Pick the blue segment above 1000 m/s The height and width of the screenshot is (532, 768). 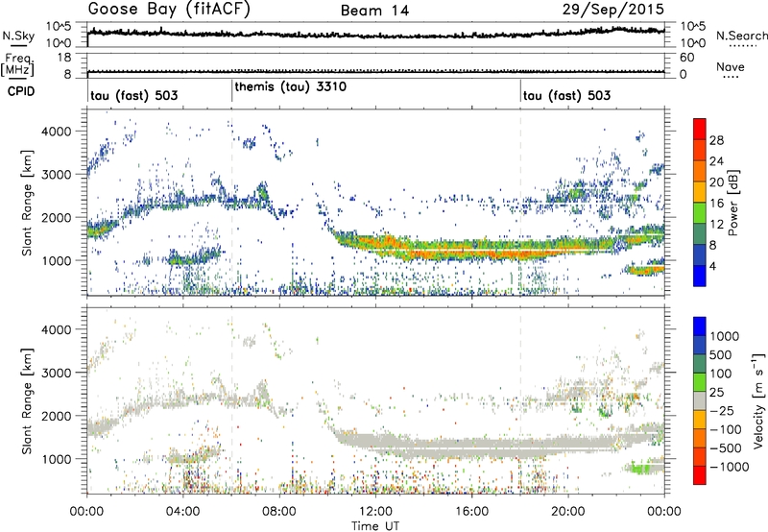700,326
